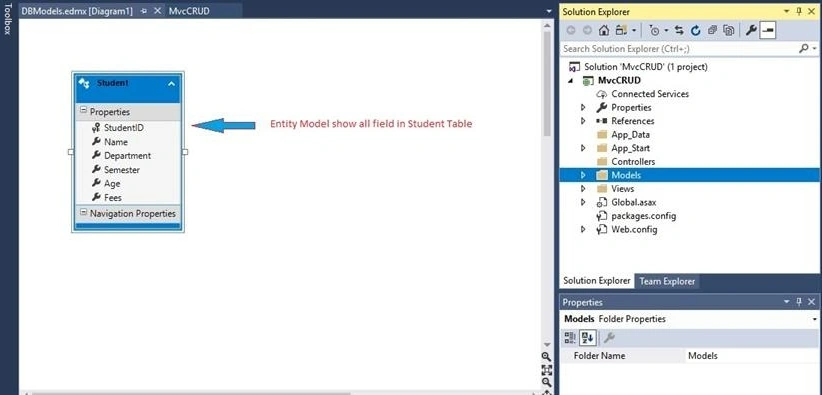The image size is (822, 395).
Task: Open Switch Views dropdown arrow
Action: 634,30
